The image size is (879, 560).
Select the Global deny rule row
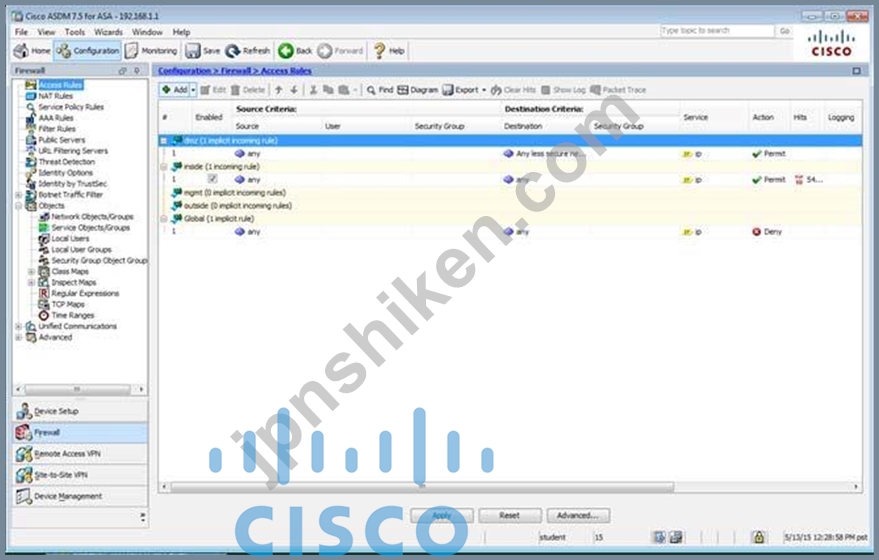click(510, 232)
